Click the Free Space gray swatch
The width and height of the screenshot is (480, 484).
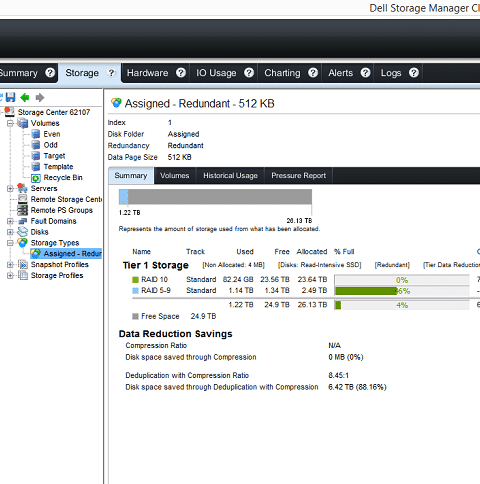[135, 316]
